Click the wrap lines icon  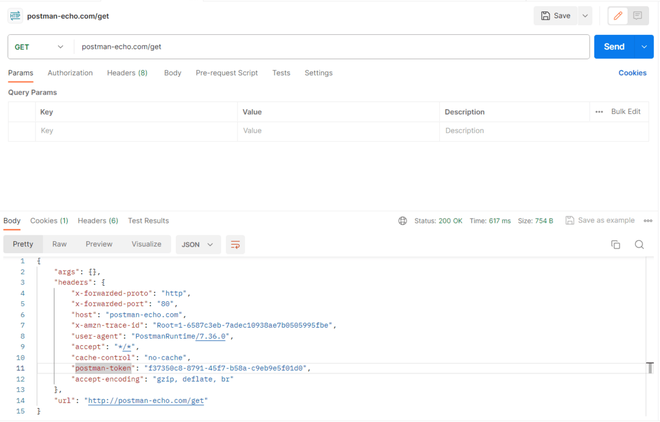click(235, 244)
